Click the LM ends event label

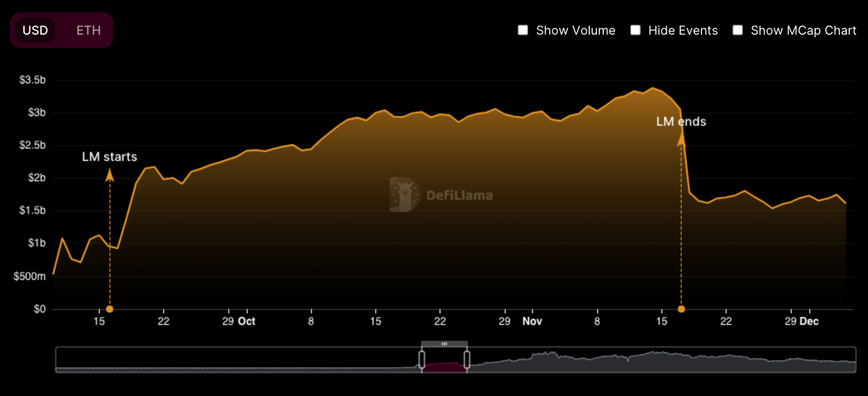point(681,122)
